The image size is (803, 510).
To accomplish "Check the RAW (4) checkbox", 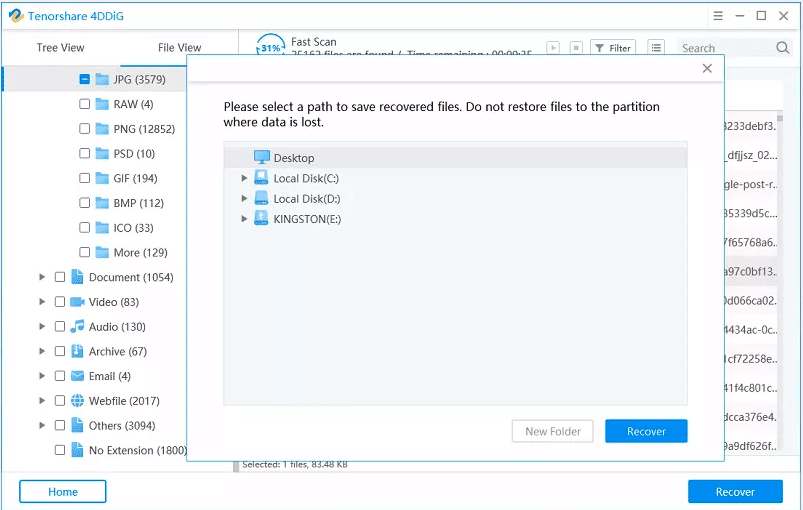I will (84, 104).
